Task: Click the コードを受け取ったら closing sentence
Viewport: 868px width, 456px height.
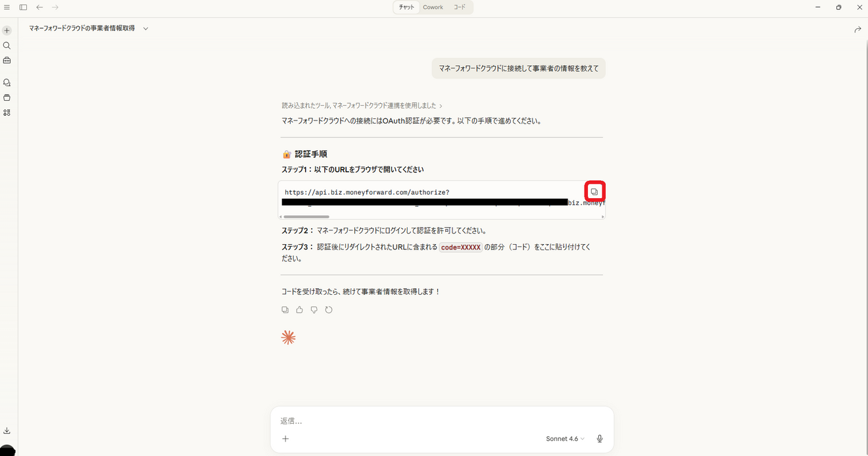Action: pyautogui.click(x=361, y=291)
